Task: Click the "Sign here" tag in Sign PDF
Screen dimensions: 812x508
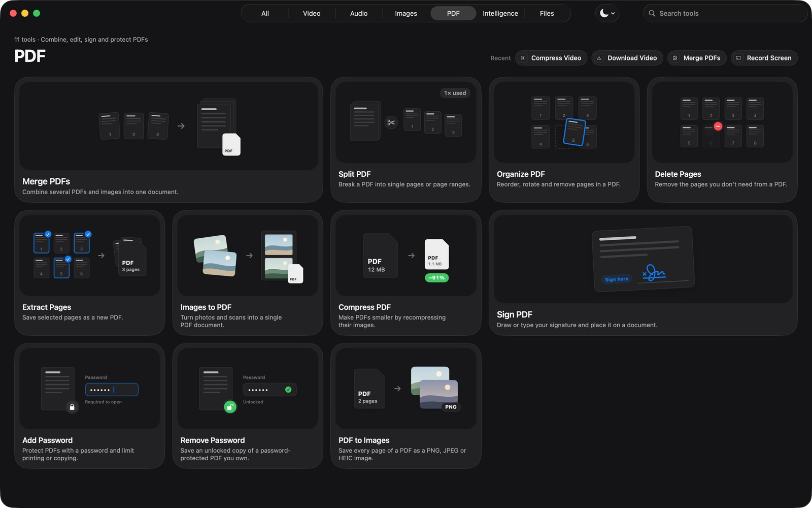Action: 617,279
